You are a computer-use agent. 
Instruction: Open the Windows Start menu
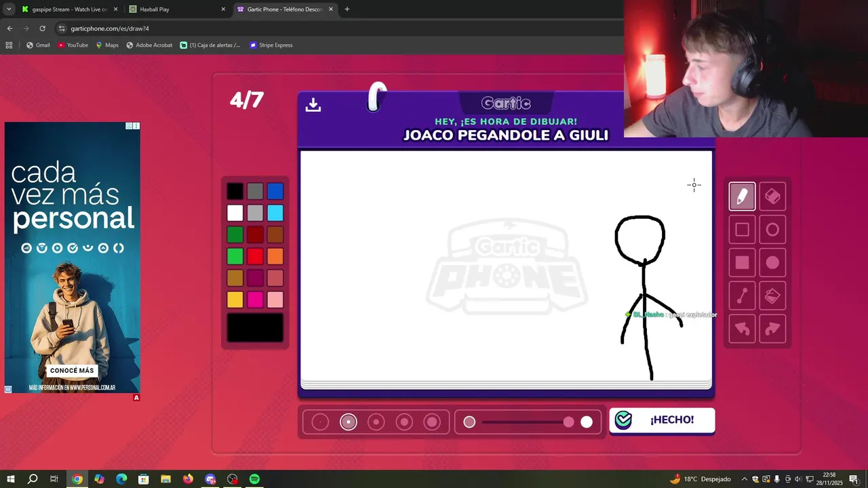10,479
